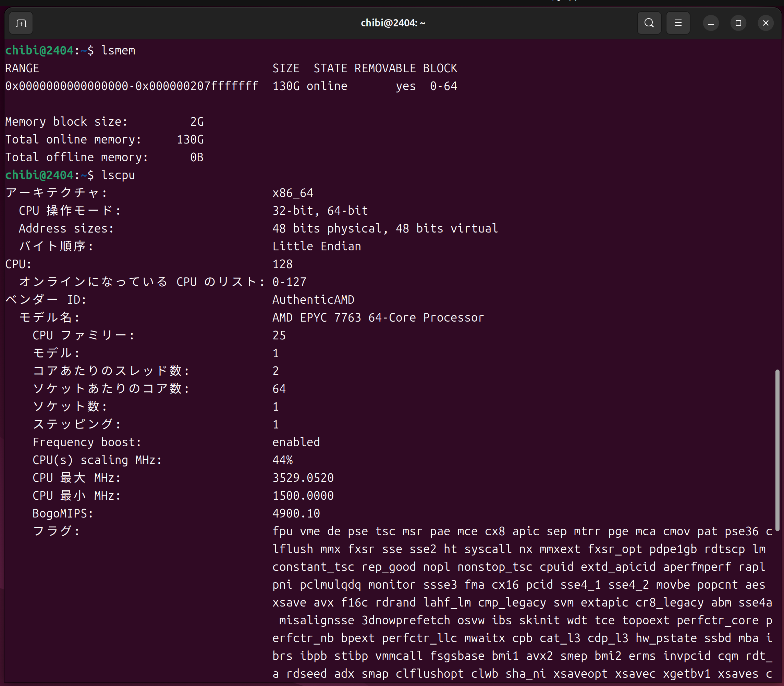Click the search magnifier icon

pyautogui.click(x=649, y=23)
